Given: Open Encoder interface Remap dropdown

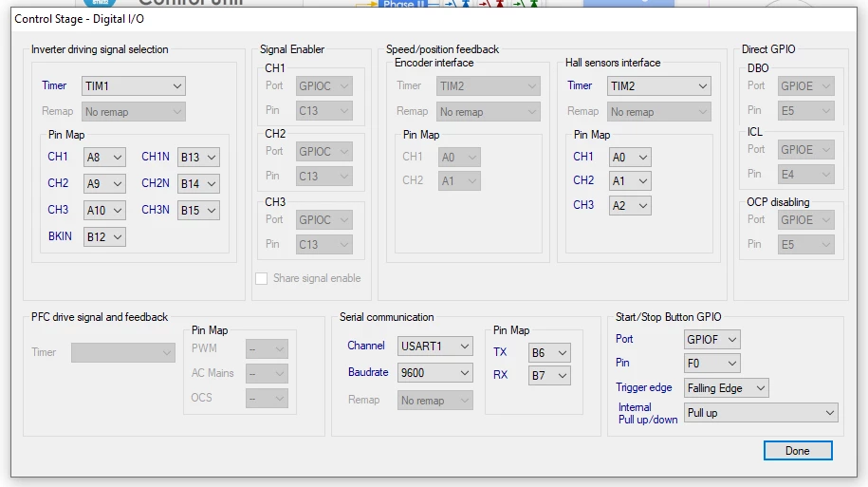Looking at the screenshot, I should pos(489,112).
